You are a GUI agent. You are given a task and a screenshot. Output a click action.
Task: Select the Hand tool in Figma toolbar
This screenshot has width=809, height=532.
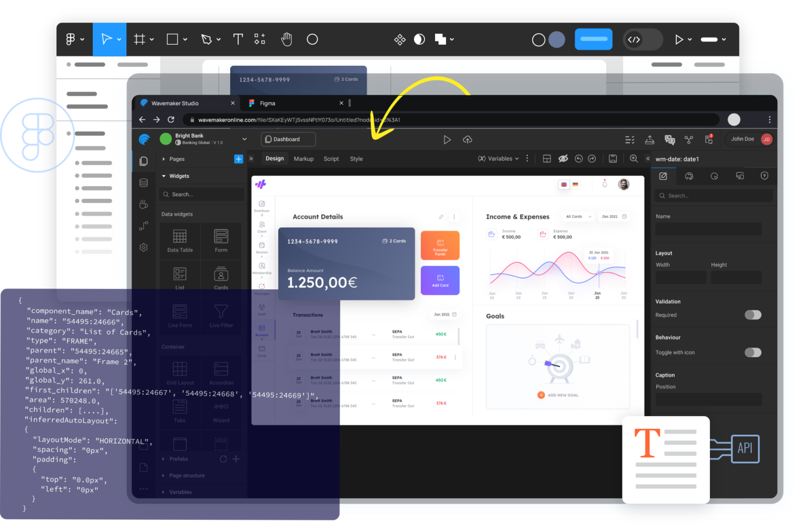pos(287,39)
